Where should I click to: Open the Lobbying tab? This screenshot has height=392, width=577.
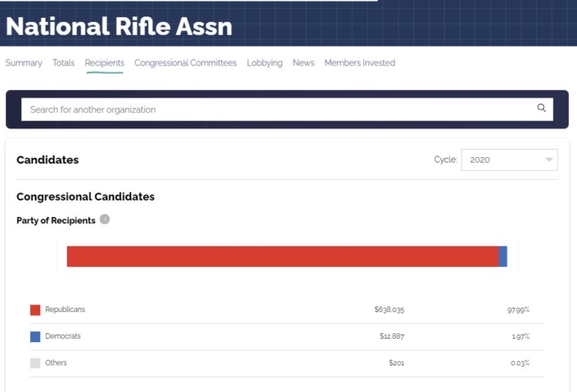click(264, 63)
